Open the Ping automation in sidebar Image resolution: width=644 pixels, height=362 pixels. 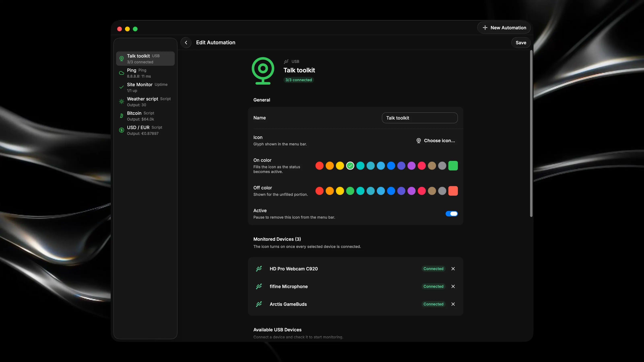pos(145,73)
